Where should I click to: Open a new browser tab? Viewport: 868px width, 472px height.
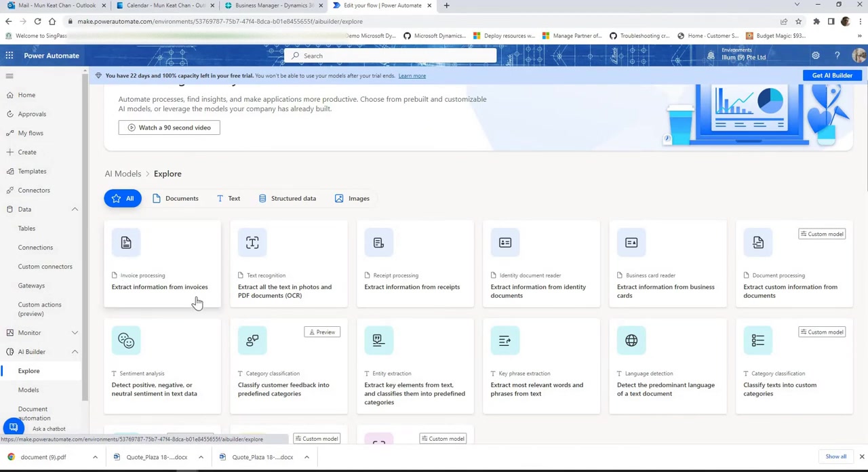click(x=446, y=5)
